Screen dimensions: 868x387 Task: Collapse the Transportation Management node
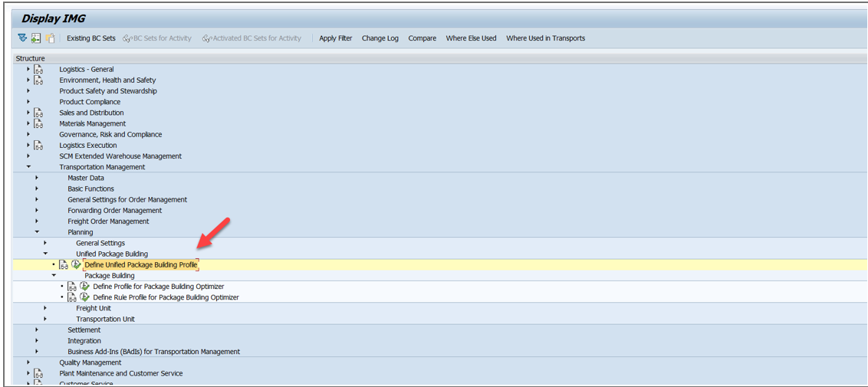click(x=28, y=167)
